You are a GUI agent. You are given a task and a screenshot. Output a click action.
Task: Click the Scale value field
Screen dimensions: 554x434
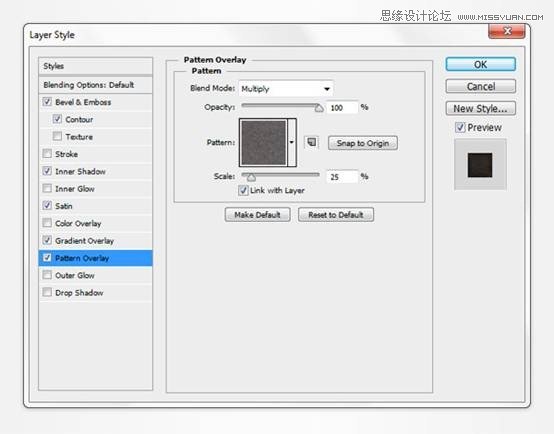[x=342, y=177]
